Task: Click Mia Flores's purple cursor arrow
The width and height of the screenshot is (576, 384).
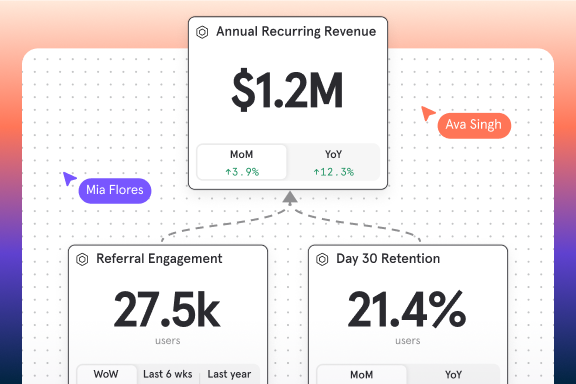Action: (x=69, y=179)
